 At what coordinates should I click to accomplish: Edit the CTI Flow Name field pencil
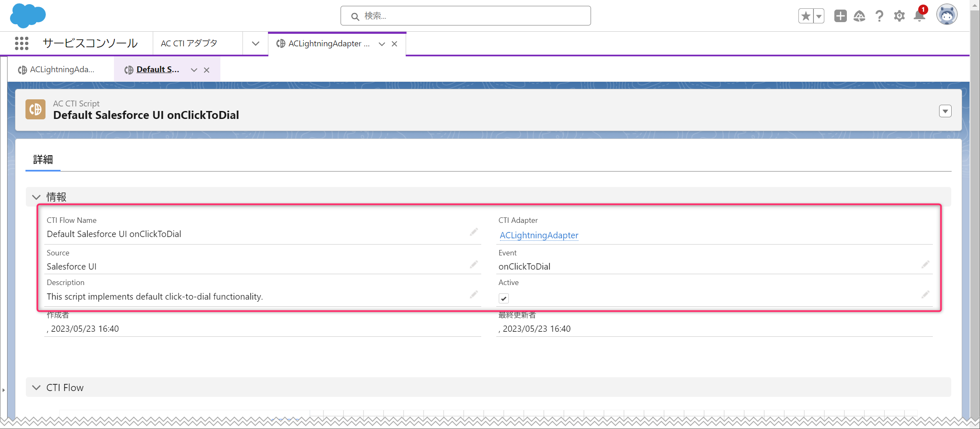474,232
